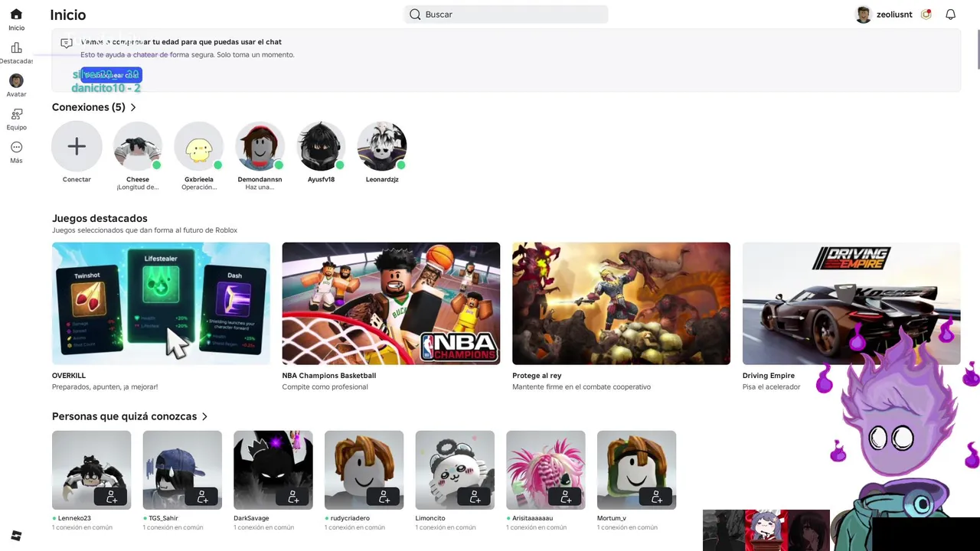Open NBA Champions Basketball thumbnail
980x551 pixels.
click(391, 303)
